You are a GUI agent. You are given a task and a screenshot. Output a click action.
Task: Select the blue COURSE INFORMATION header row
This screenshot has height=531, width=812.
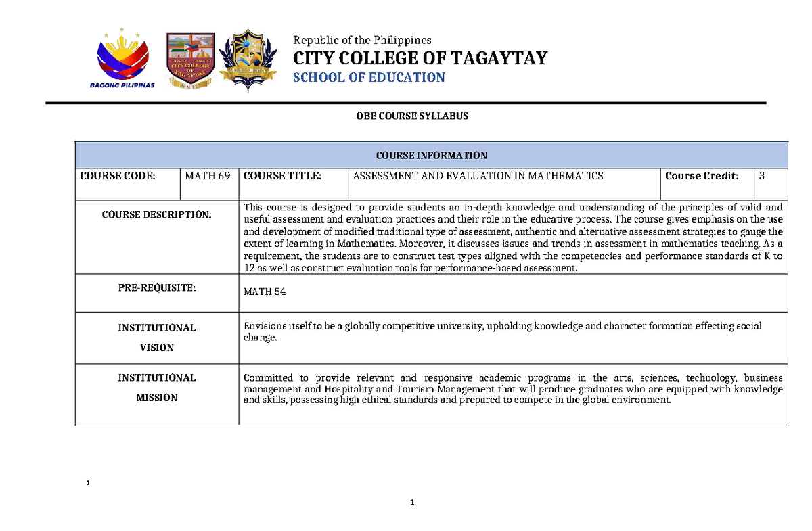click(432, 155)
